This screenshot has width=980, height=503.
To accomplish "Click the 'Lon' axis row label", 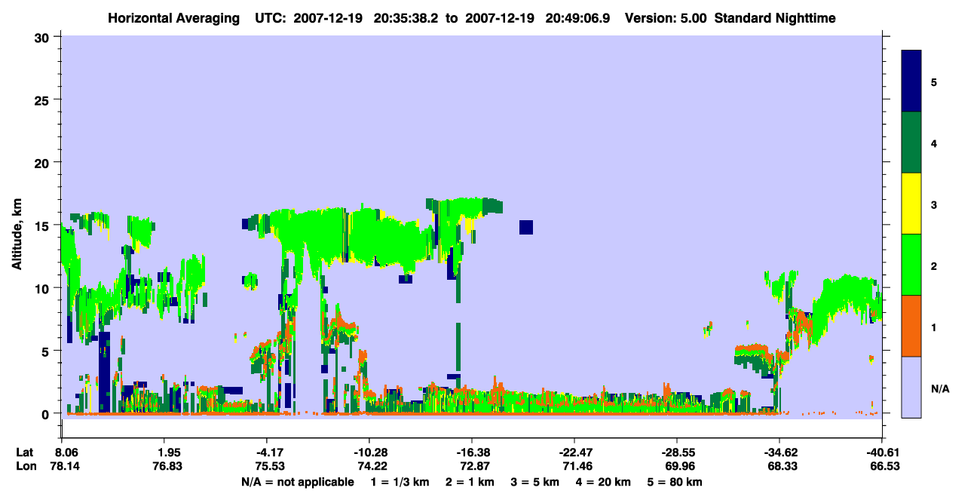I will [25, 466].
